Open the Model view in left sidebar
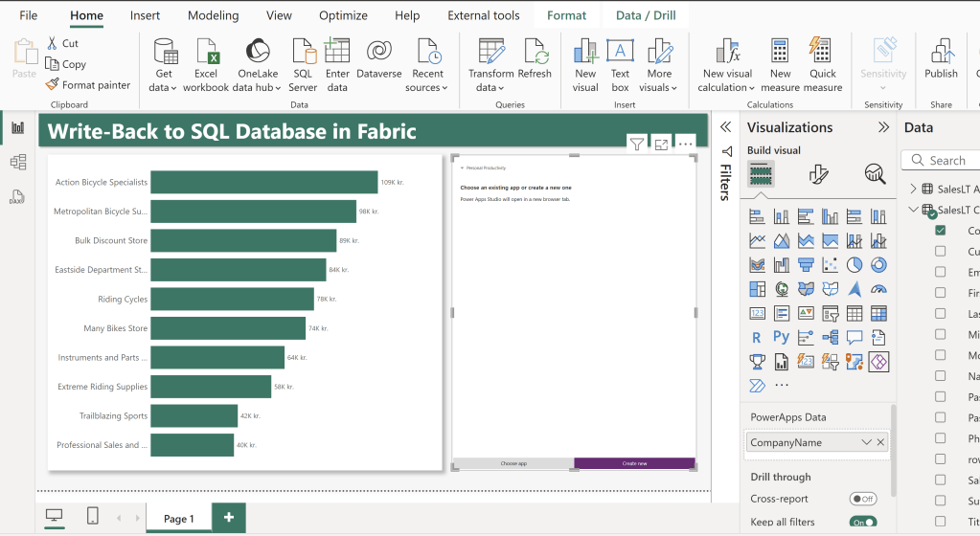 (x=17, y=163)
